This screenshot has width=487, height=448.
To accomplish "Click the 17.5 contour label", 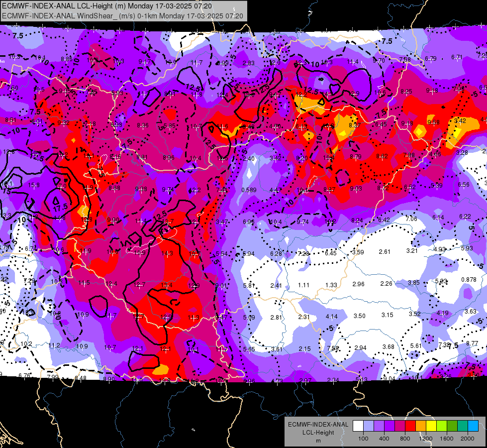I will point(60,208).
